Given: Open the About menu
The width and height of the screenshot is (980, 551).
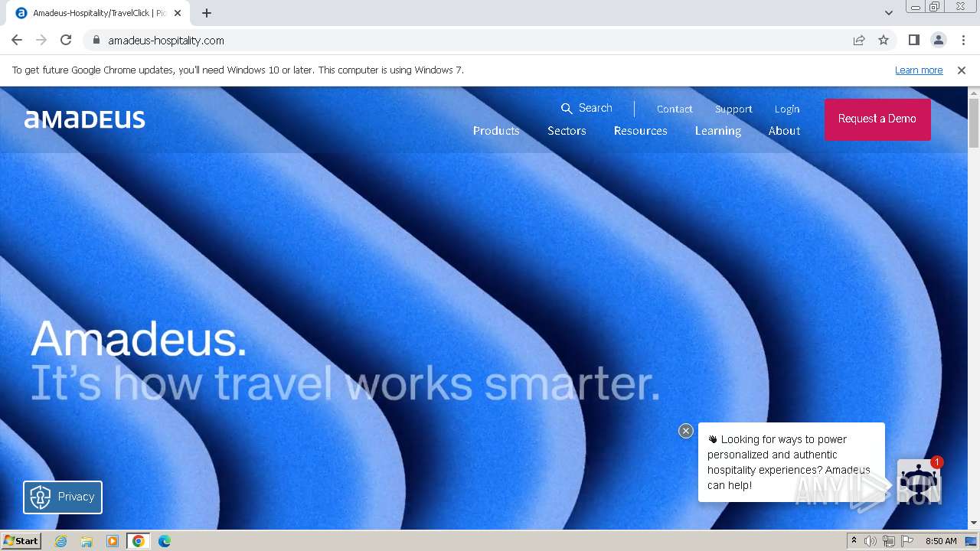Looking at the screenshot, I should pos(784,131).
